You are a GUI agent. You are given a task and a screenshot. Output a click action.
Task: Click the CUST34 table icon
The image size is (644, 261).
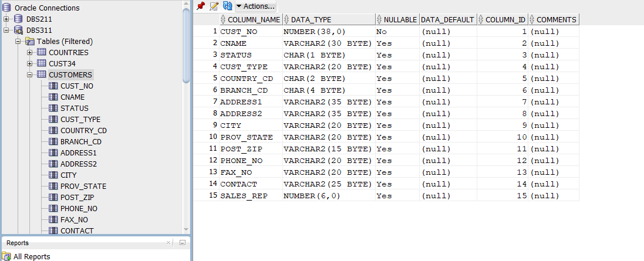pyautogui.click(x=42, y=63)
